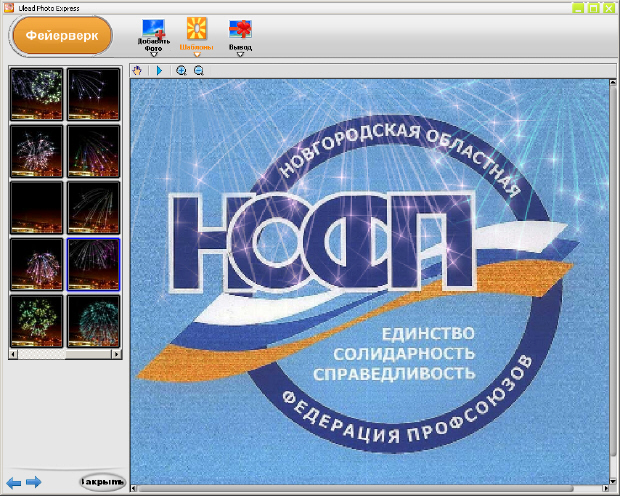Screen dimensions: 620x496
Task: Click the thumbnail list right scroll arrow
Action: [x=117, y=354]
